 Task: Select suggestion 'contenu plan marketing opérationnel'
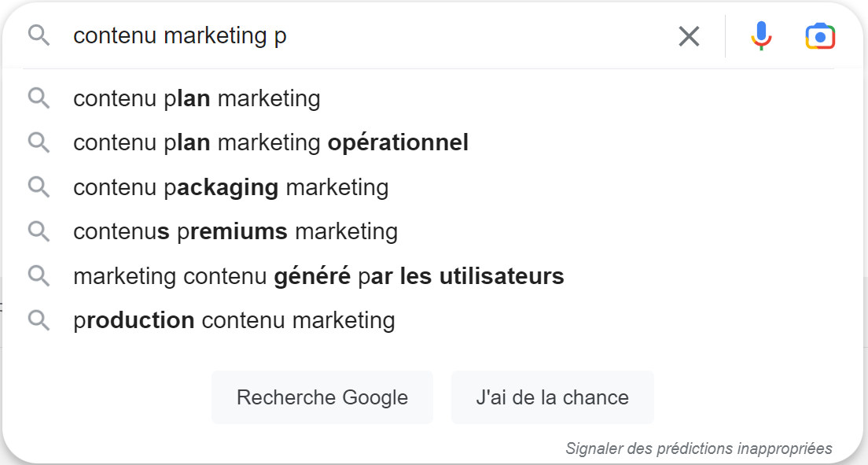point(270,142)
